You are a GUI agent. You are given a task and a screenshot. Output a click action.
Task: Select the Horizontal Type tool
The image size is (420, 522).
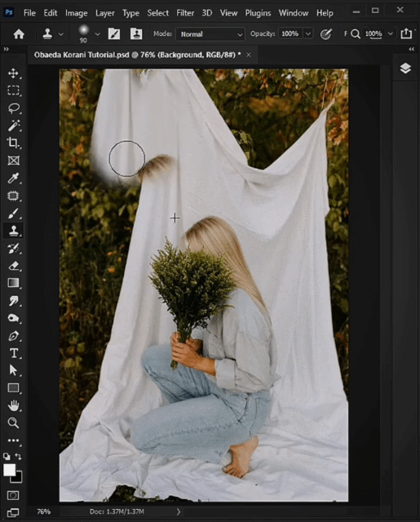pos(13,353)
